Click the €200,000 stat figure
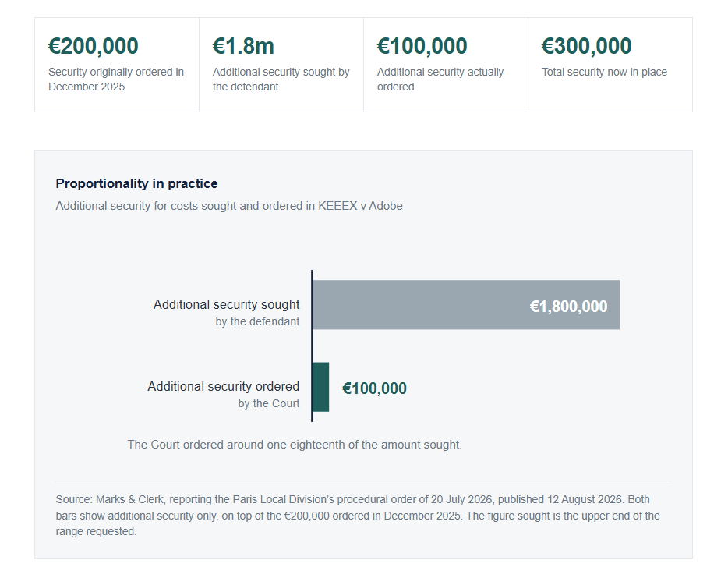The image size is (728, 571). (x=94, y=46)
